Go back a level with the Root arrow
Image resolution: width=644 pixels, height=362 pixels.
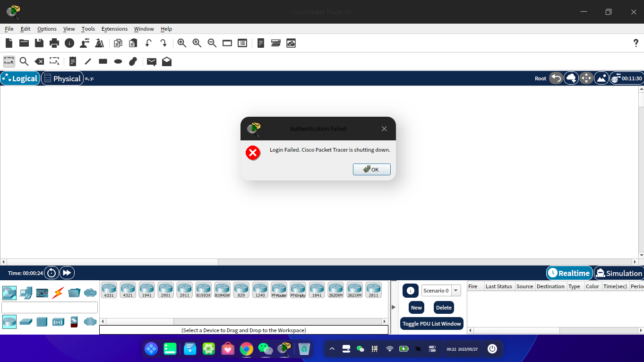tap(556, 78)
